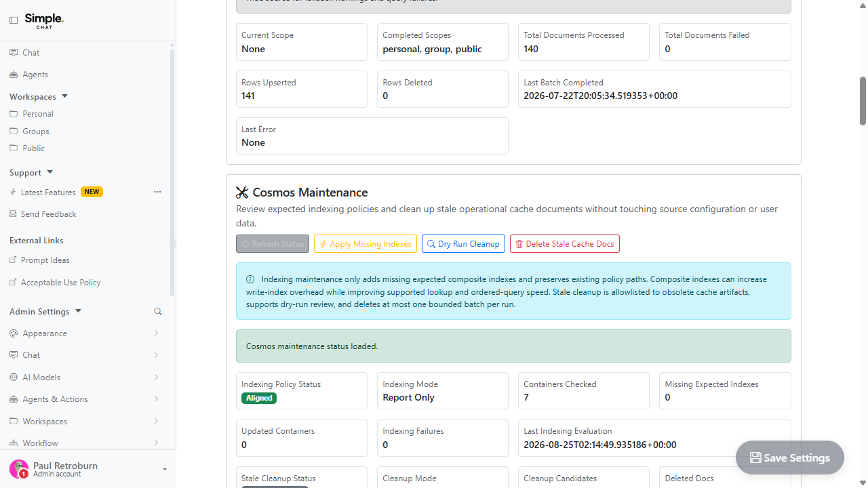Click the Save Settings button
The width and height of the screenshot is (868, 488).
790,457
